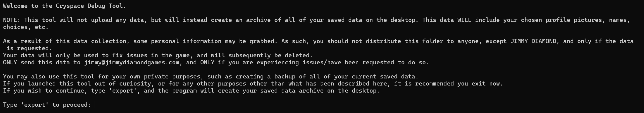The image size is (644, 113).
Task: Click the first 'ONLY' in the send instructions line
Action: (10, 62)
